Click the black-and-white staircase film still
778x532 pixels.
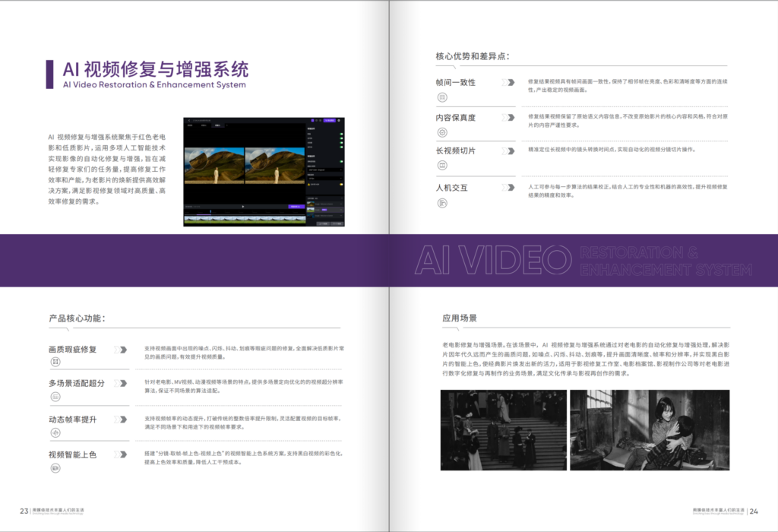504,430
